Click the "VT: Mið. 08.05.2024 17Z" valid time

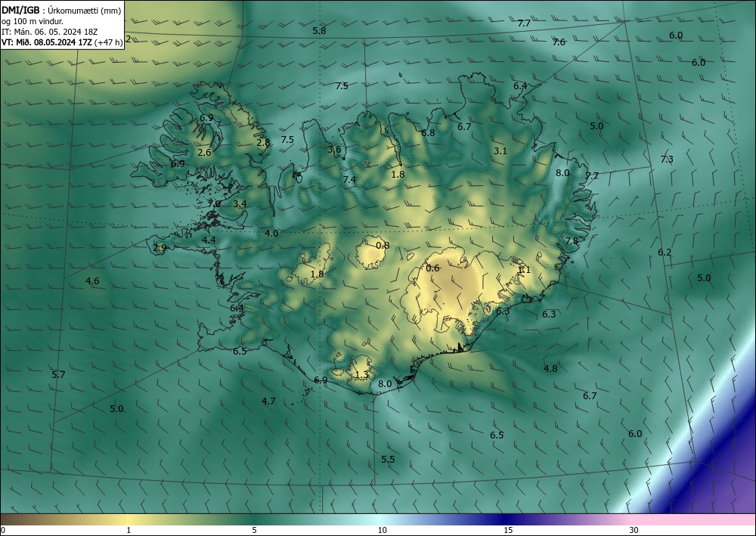[x=47, y=42]
